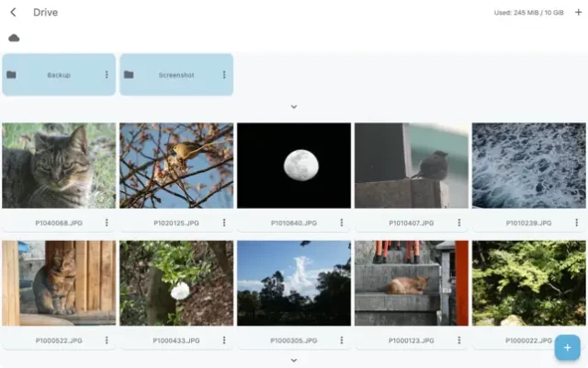Click the back arrow next to Drive

point(13,12)
